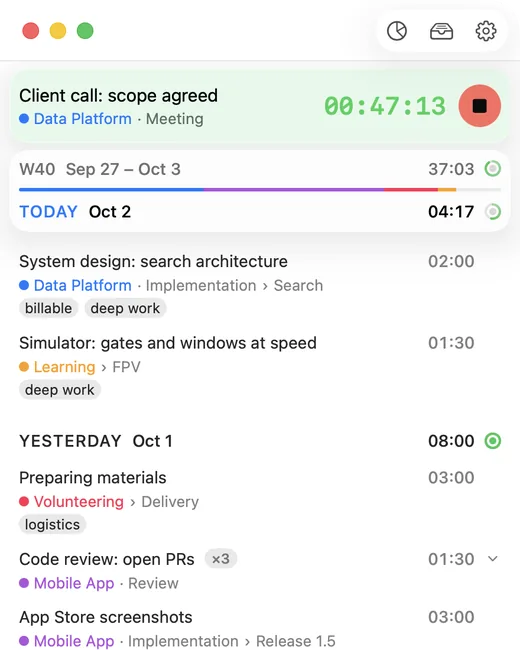520x650 pixels.
Task: Click the Delivery task label
Action: pyautogui.click(x=170, y=502)
